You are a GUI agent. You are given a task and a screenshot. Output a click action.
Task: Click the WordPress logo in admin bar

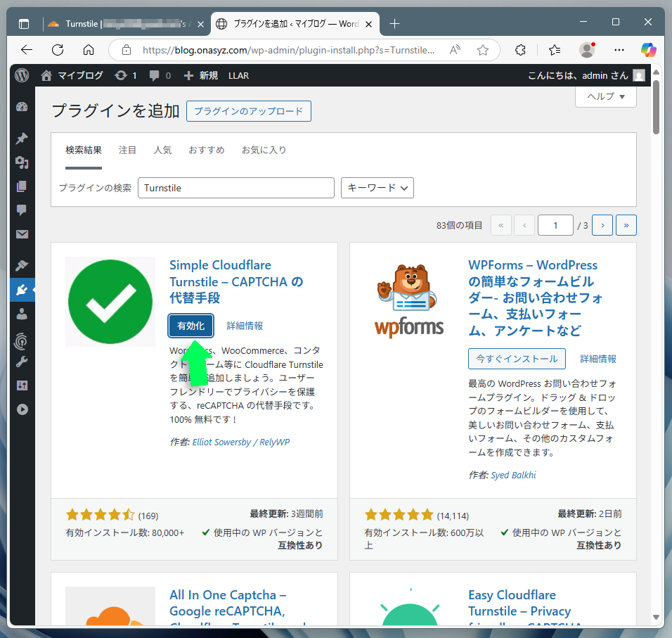[x=22, y=75]
